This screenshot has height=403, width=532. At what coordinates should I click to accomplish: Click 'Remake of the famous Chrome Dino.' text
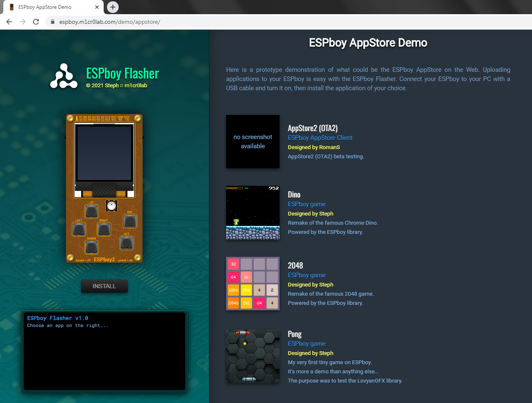point(333,223)
